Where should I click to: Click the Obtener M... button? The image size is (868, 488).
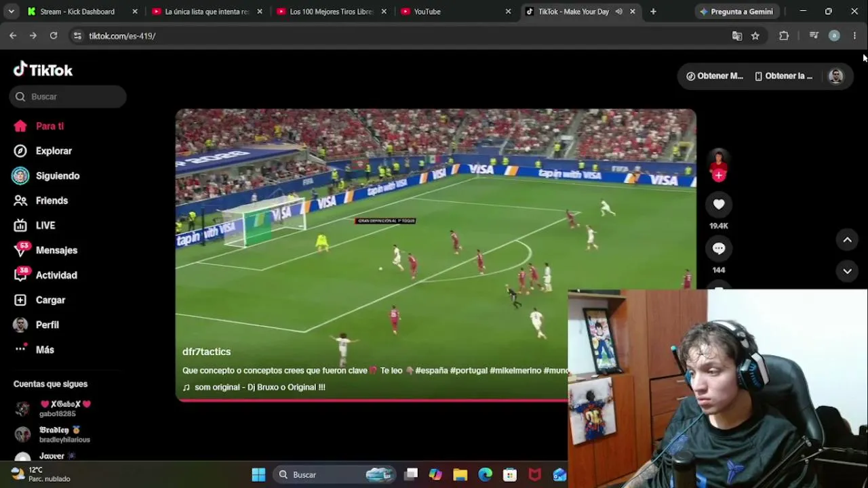715,76
